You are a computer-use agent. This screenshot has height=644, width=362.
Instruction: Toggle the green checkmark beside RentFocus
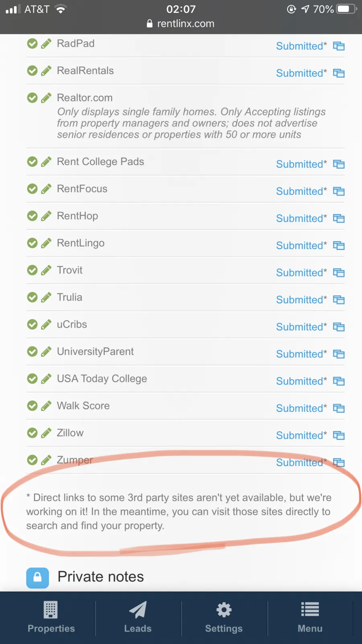(x=32, y=189)
